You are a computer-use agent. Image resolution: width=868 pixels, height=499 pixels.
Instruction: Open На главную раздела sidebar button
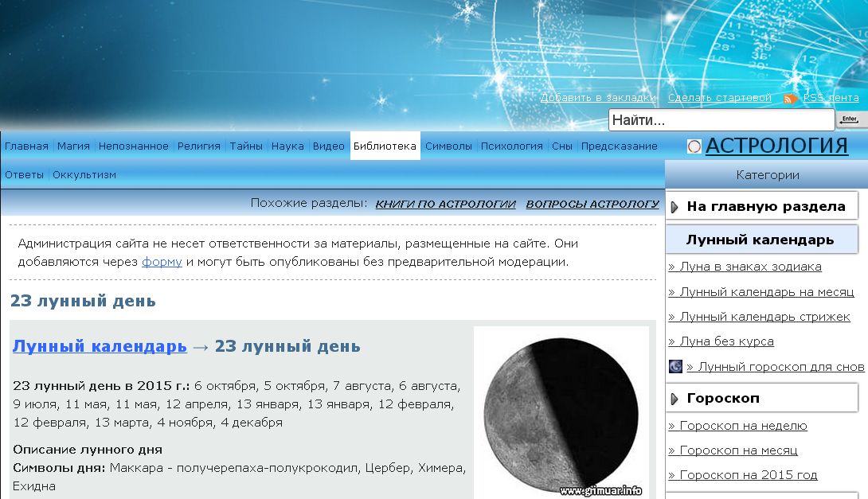pos(762,206)
